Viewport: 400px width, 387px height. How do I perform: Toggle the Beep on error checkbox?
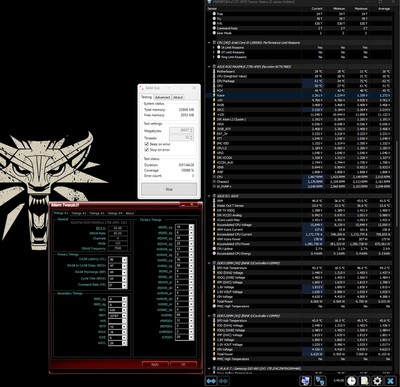click(146, 144)
